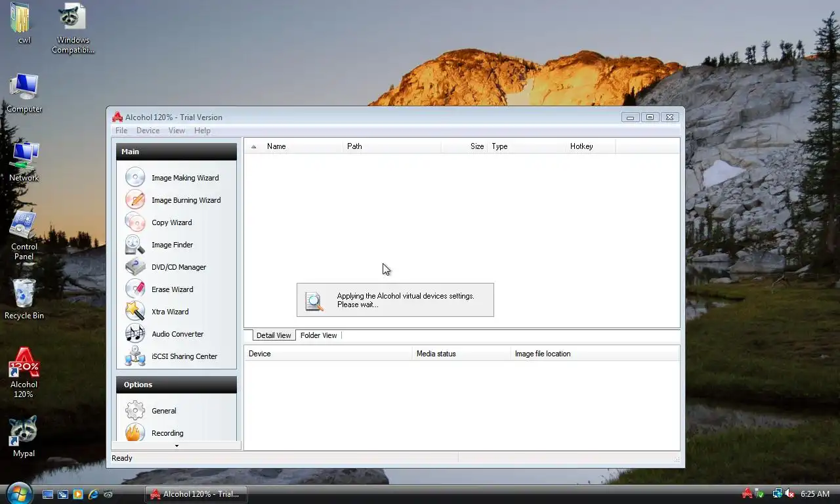The height and width of the screenshot is (504, 840).
Task: Switch to Detail View tab
Action: click(274, 335)
